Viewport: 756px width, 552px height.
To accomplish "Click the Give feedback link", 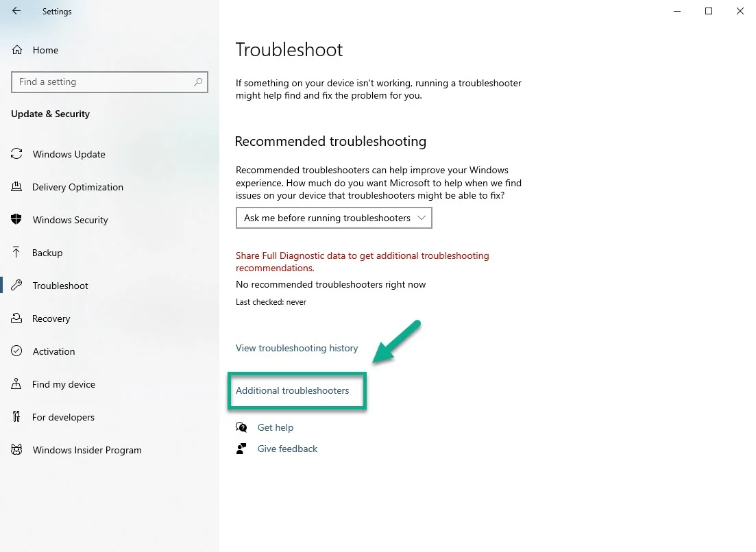I will click(x=287, y=449).
